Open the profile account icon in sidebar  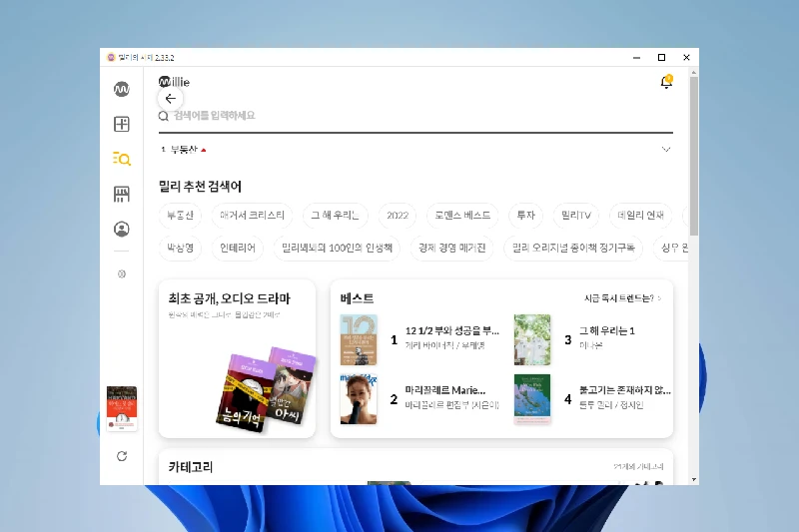(121, 230)
